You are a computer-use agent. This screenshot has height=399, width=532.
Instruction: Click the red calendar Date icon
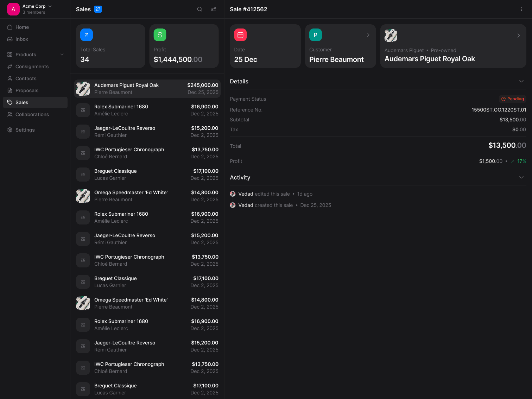tap(240, 35)
